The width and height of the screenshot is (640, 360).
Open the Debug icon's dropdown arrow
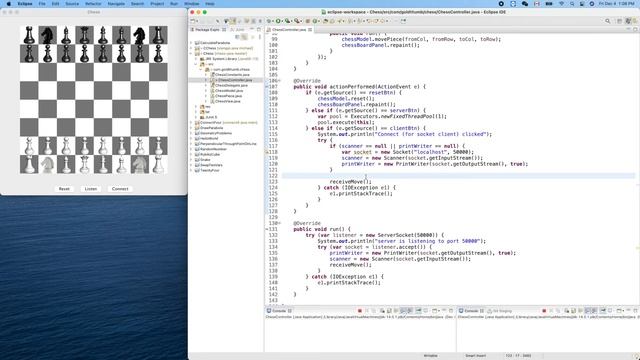click(x=273, y=21)
